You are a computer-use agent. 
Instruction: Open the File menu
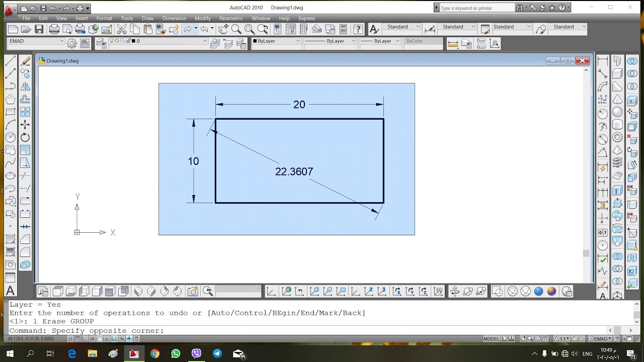pyautogui.click(x=26, y=19)
